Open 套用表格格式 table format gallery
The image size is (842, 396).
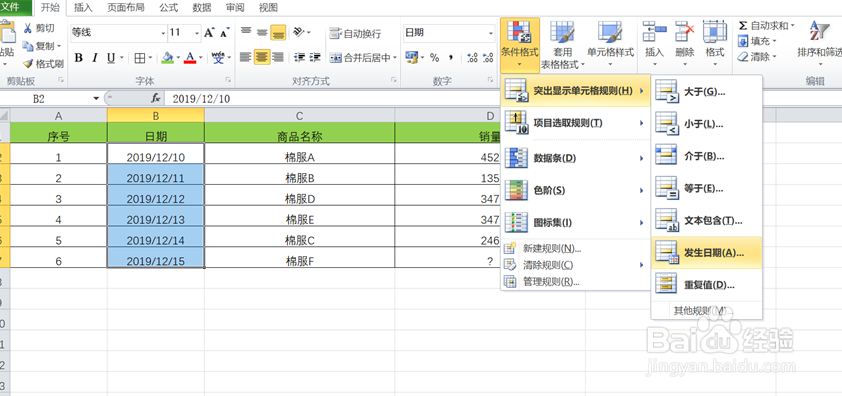click(562, 45)
